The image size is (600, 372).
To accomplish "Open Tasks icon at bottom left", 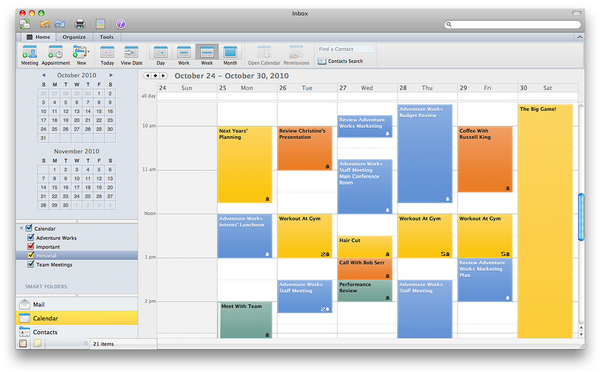I will (23, 343).
